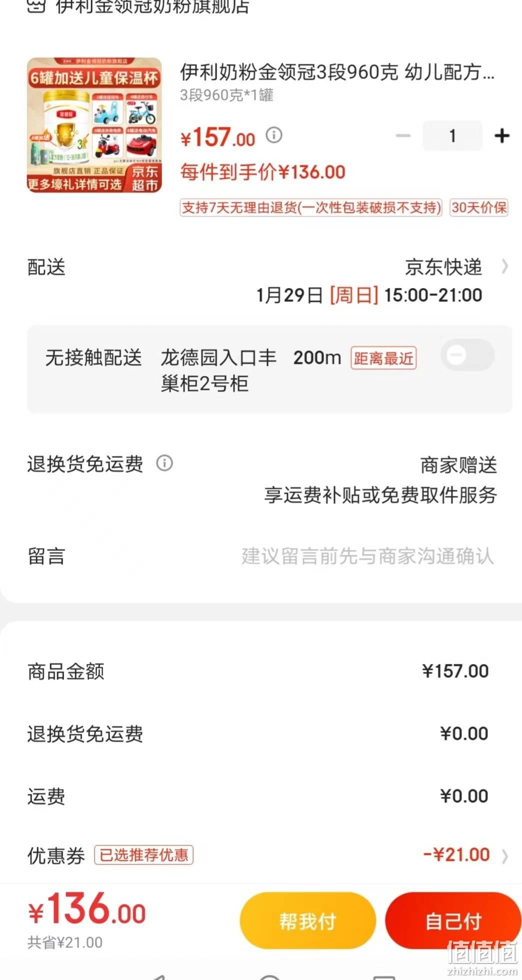Tap the 已选推荐优惠 coupon badge

(x=144, y=855)
